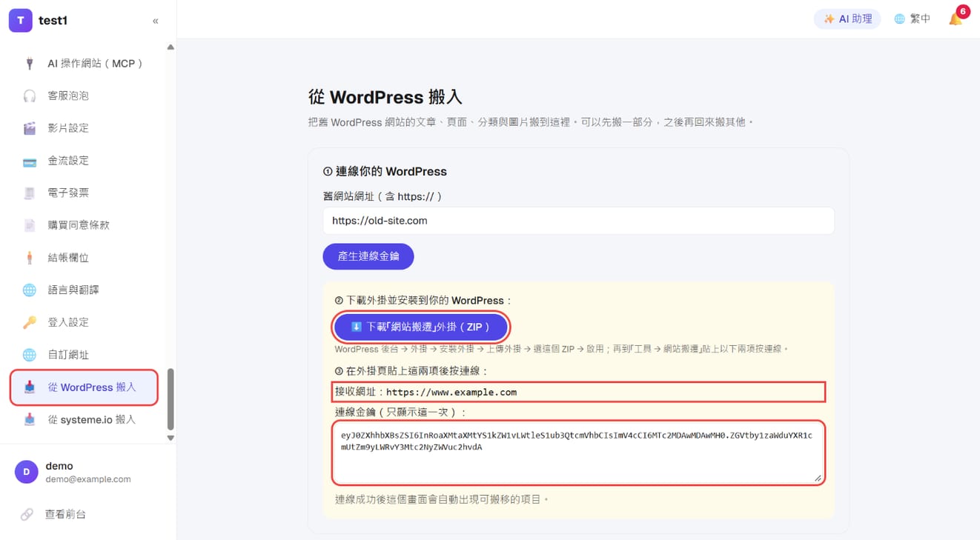The width and height of the screenshot is (980, 540).
Task: Open the 金流設定 menu item
Action: (x=84, y=161)
